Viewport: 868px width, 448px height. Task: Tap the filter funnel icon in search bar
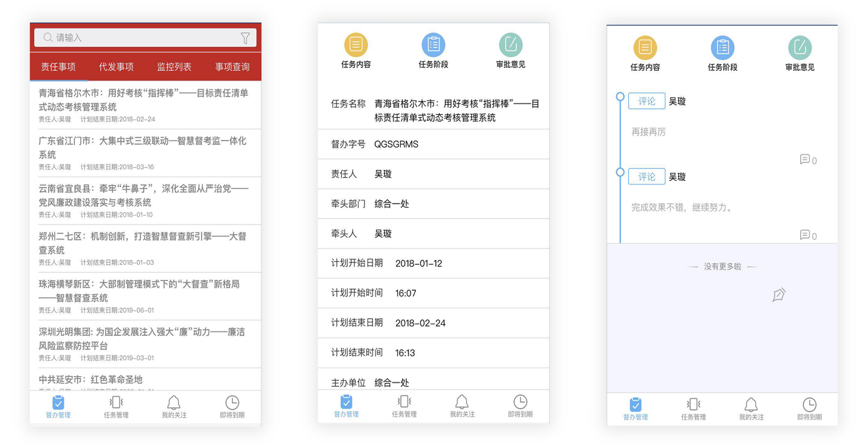click(246, 38)
